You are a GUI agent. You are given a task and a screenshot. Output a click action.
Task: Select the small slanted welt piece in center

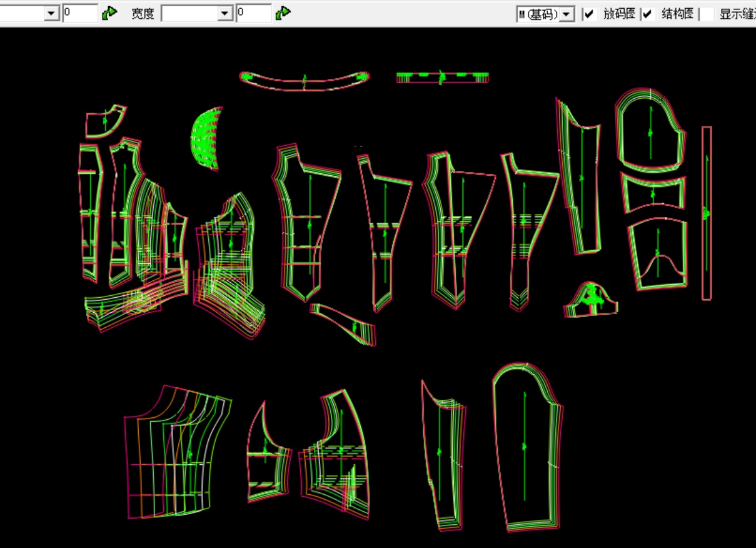coord(345,323)
